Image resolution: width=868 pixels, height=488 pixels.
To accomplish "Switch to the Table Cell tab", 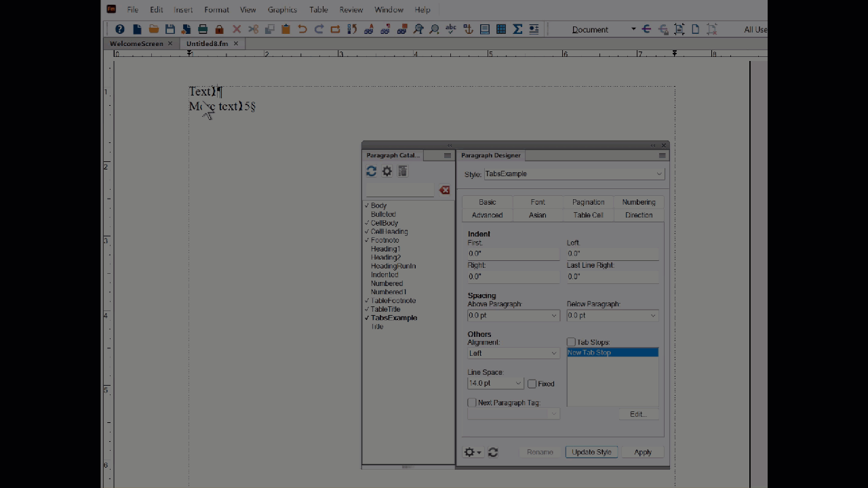I will [x=588, y=215].
